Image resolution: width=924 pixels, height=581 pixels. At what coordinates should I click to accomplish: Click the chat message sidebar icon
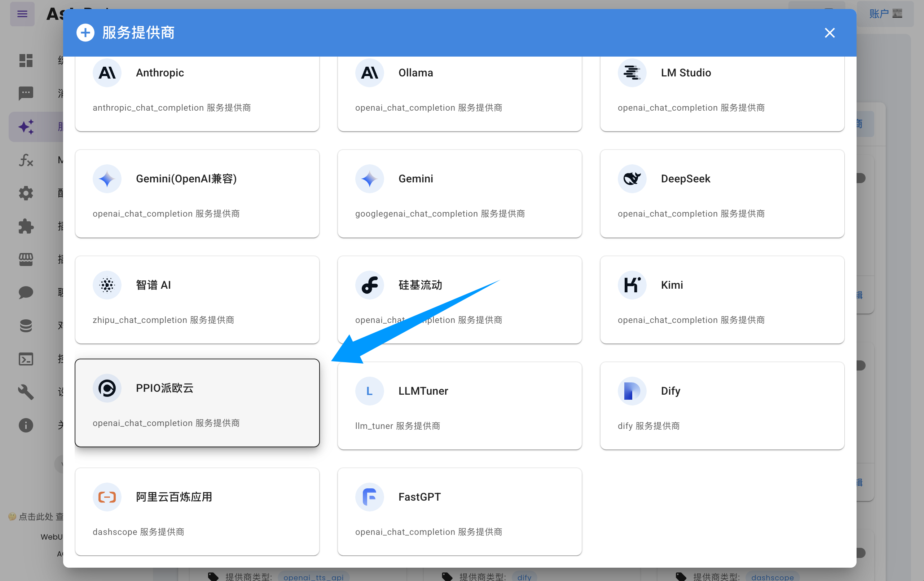(26, 93)
